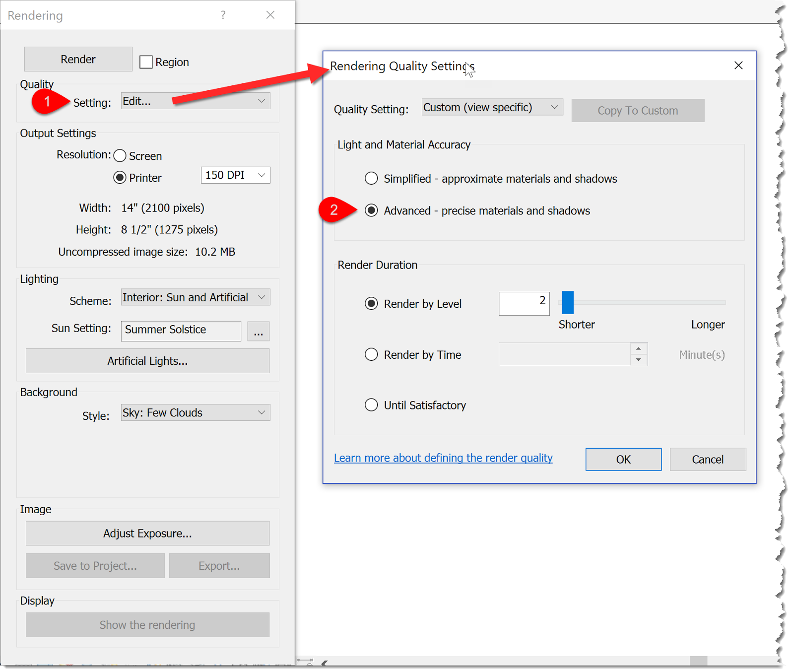Select Printer resolution radio button
Screen dimensions: 794x672
coord(120,177)
